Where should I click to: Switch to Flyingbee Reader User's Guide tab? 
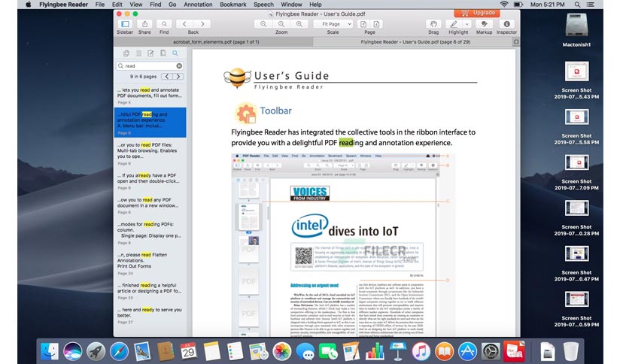[415, 41]
